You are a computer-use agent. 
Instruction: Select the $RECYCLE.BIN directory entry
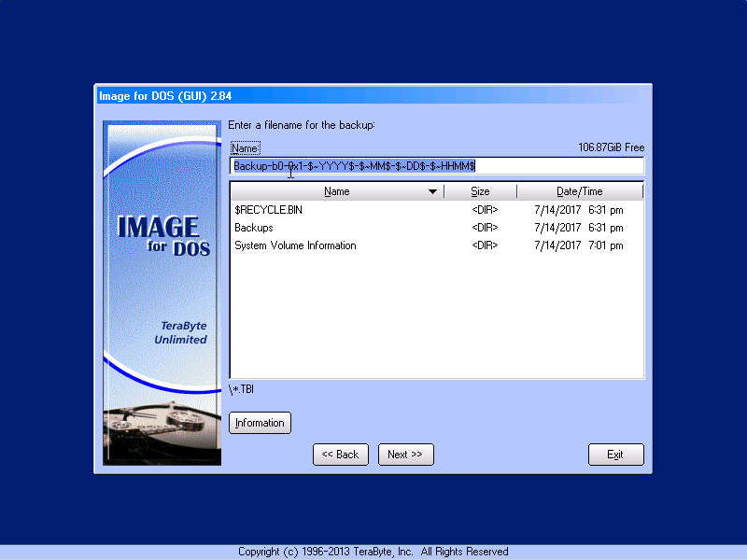click(269, 210)
